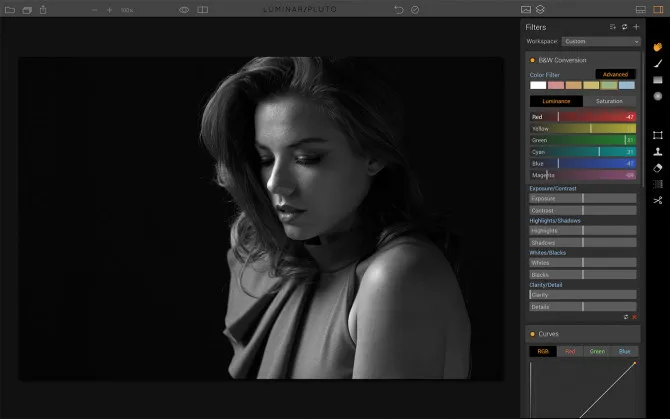Activate the Clone Stamp tool
The image size is (670, 419).
click(658, 152)
